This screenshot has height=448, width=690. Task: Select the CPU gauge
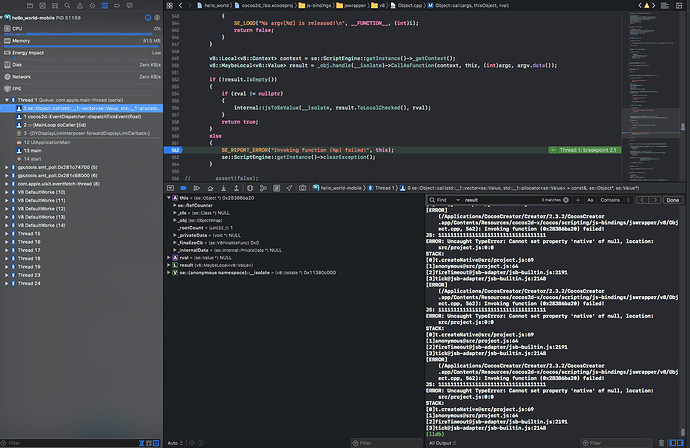click(81, 29)
